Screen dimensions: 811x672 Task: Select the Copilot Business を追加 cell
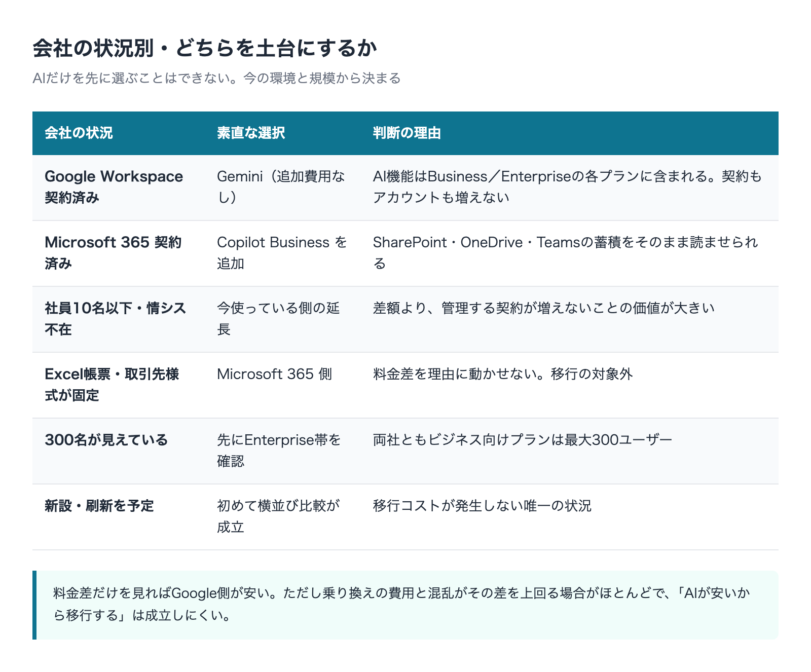tap(283, 253)
